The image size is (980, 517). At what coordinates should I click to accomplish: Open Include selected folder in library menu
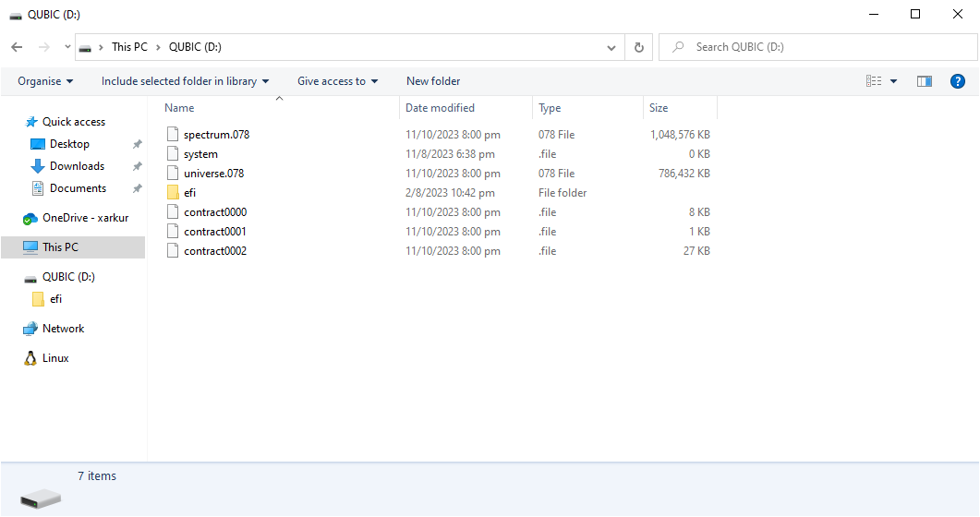[185, 81]
